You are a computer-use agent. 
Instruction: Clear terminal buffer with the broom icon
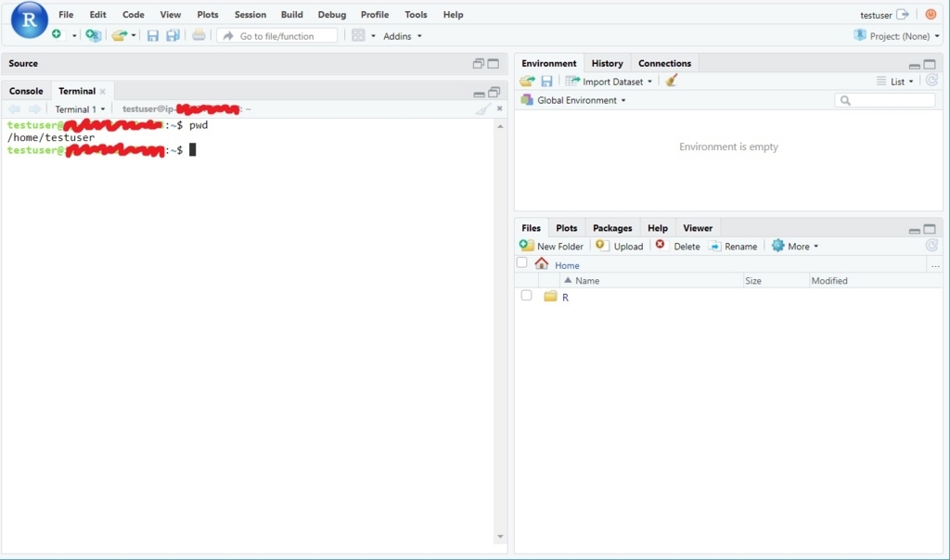coord(482,109)
